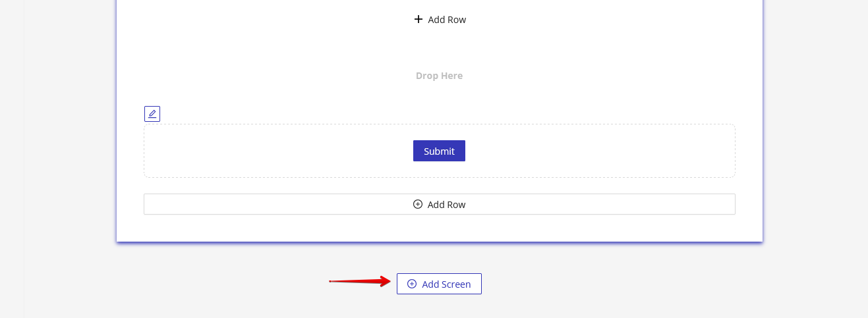Screen dimensions: 868x318
Task: Click the blank space between Add Row and Drop Here
Action: (439, 47)
